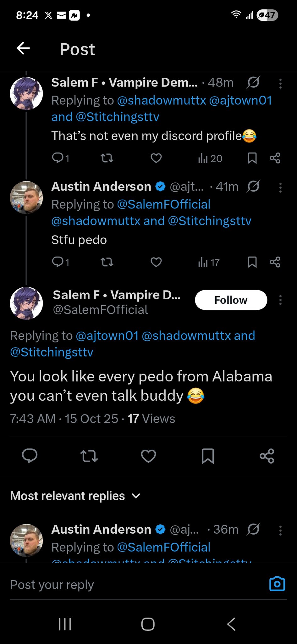Bookmark the "discord profile" reply
The width and height of the screenshot is (297, 644).
pos(252,158)
